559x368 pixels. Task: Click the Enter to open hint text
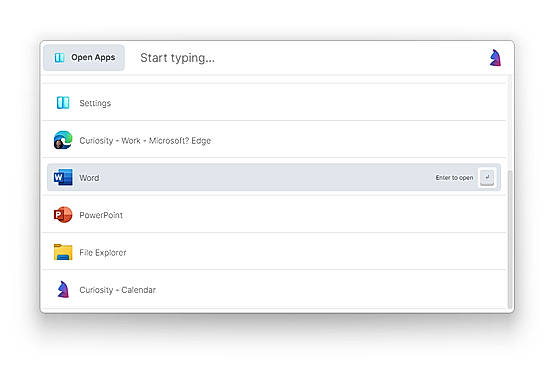(454, 178)
